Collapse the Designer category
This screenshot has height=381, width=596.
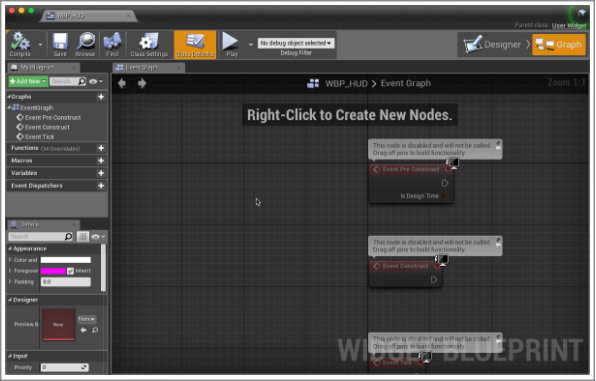(10, 300)
